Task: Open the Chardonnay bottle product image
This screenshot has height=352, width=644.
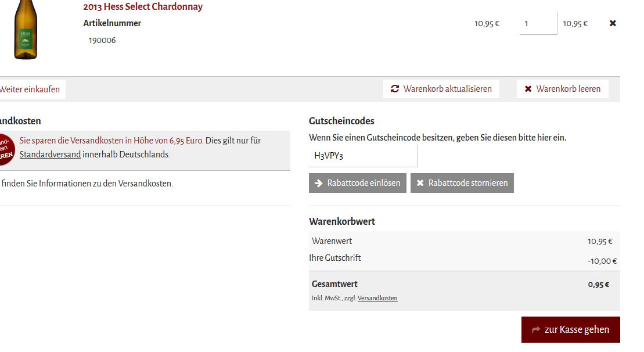Action: tap(26, 30)
